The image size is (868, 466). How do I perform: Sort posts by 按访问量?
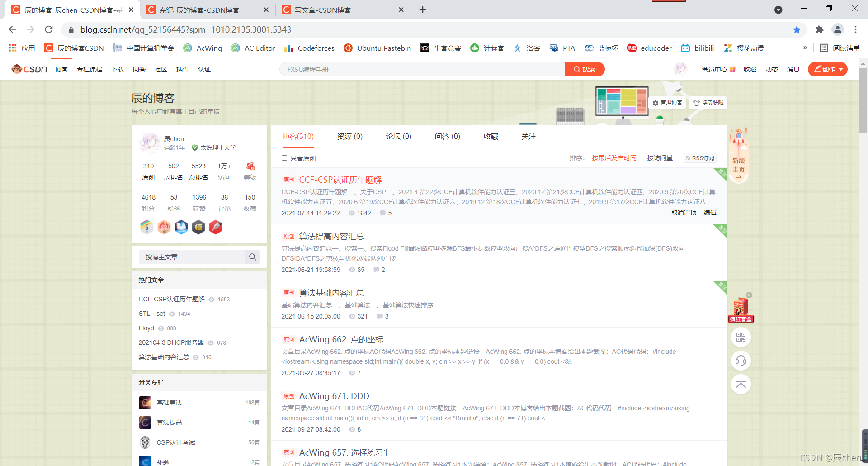[660, 158]
